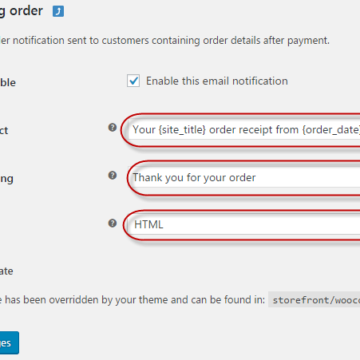Click the 'overridden by your theme' message text
Image resolution: width=360 pixels, height=360 pixels.
click(x=132, y=300)
